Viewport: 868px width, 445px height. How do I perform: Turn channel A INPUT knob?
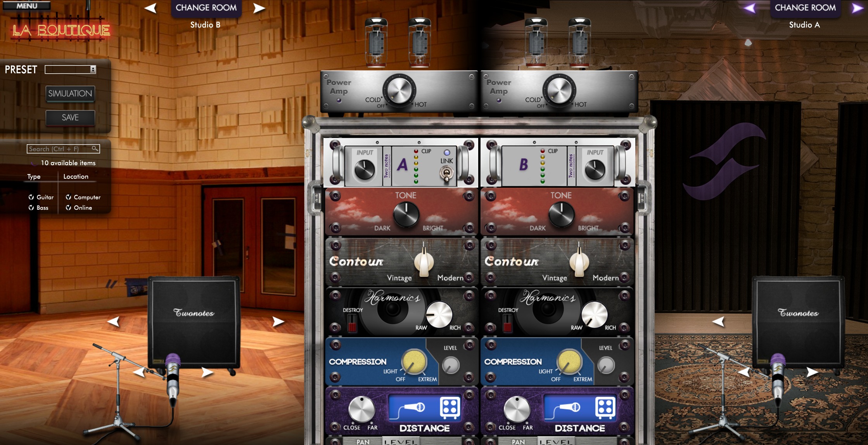(365, 169)
